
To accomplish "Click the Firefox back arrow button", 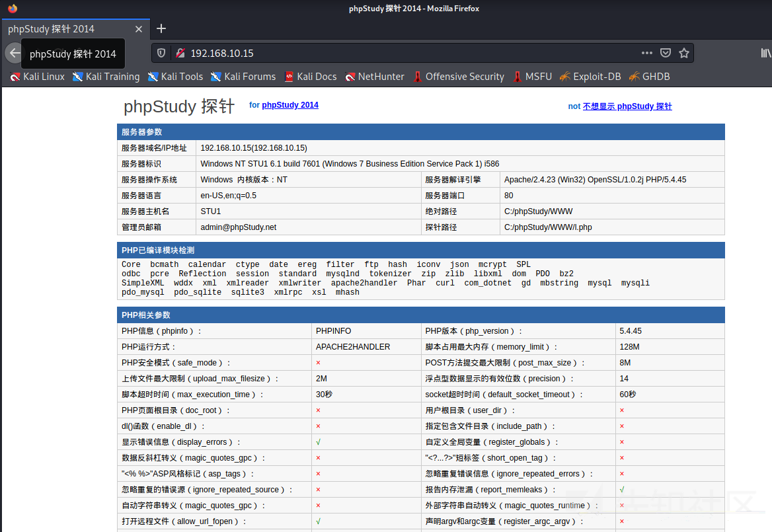I will point(15,53).
